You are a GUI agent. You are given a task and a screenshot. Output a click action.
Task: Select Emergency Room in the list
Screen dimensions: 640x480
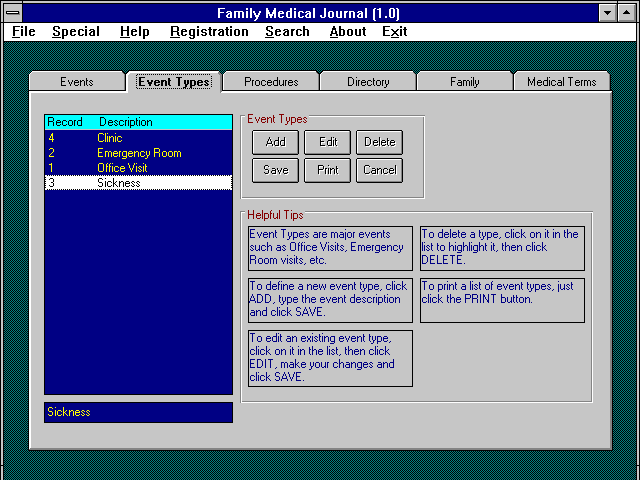click(139, 153)
